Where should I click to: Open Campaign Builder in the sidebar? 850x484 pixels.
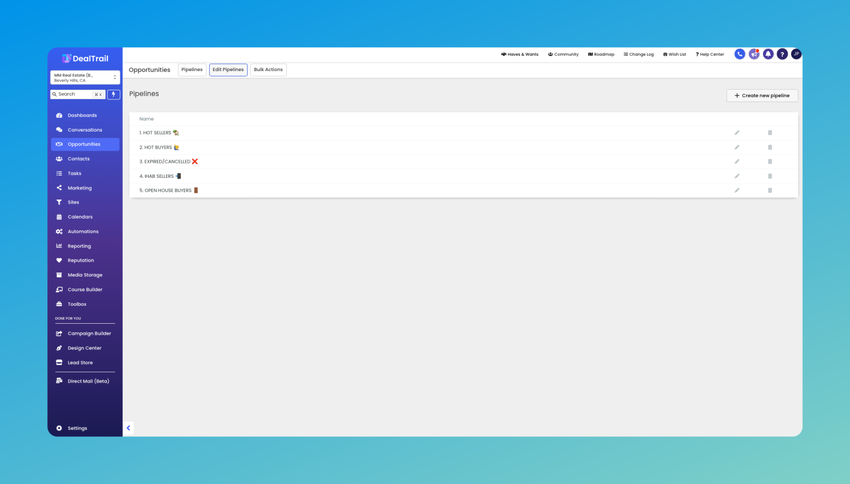click(85, 333)
